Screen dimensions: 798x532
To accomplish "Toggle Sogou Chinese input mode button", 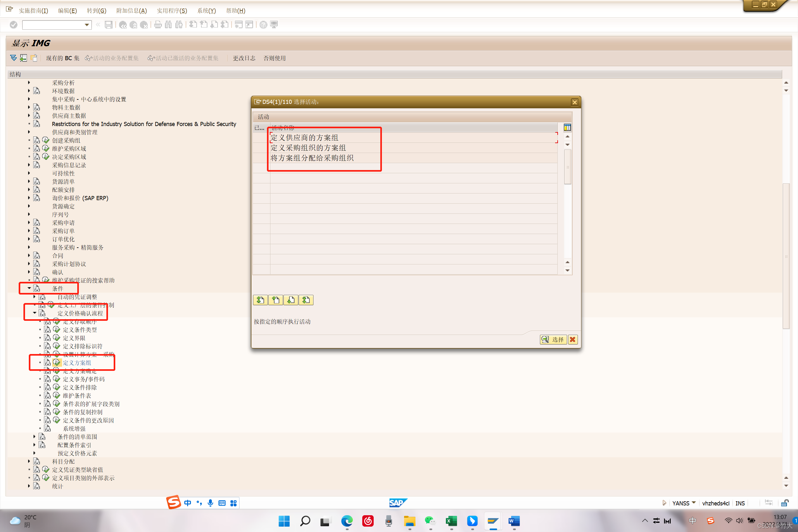I will point(187,503).
